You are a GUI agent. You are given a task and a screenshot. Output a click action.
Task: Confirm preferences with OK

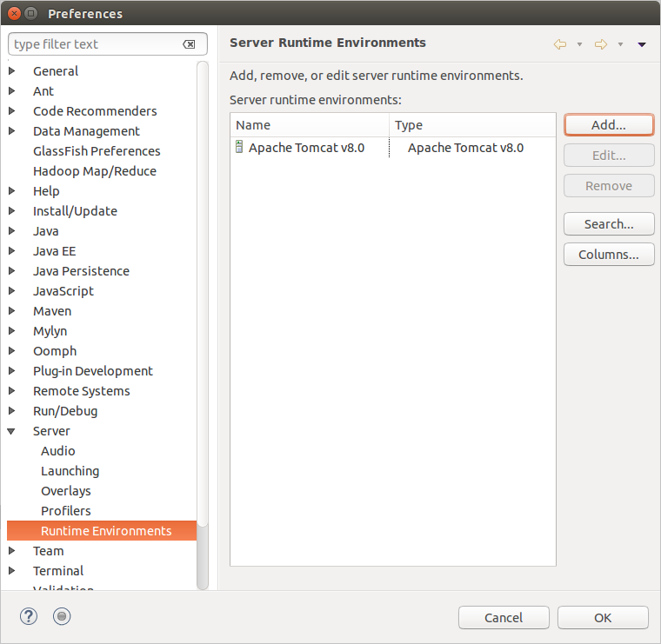603,618
